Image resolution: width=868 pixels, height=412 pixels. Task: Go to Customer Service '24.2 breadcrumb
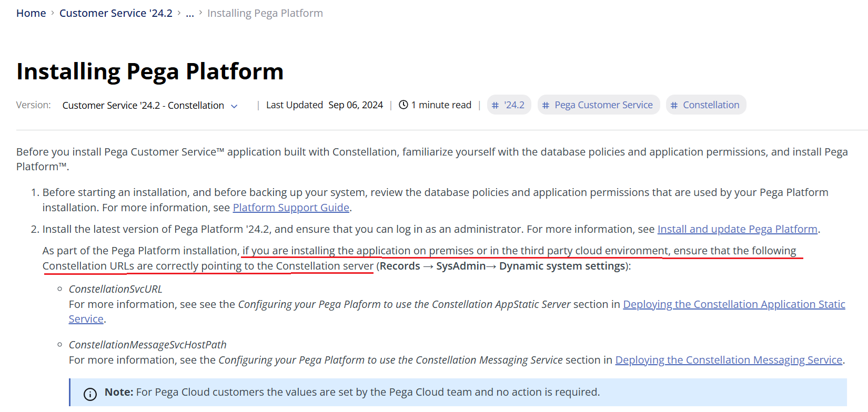tap(116, 13)
